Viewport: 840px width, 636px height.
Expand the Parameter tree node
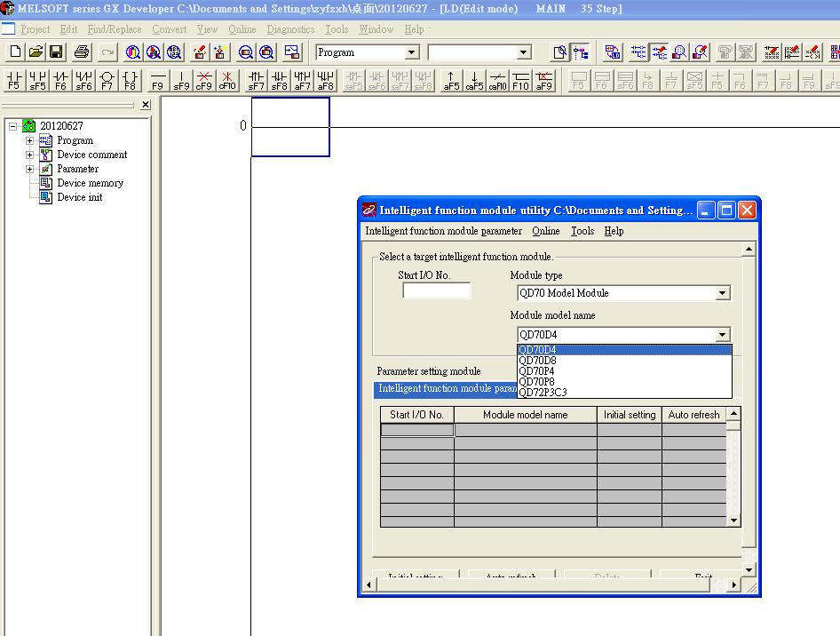29,169
